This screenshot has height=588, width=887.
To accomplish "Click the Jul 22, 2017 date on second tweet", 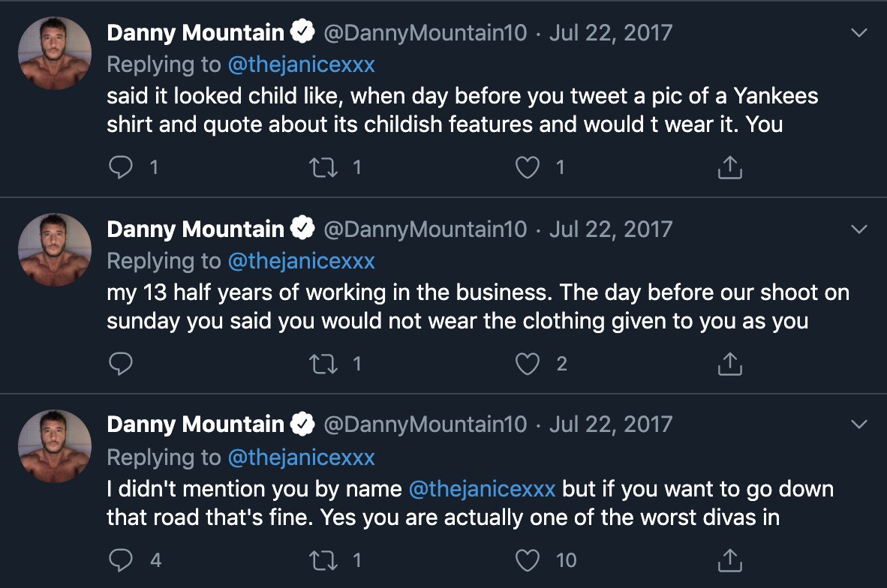I will point(611,229).
